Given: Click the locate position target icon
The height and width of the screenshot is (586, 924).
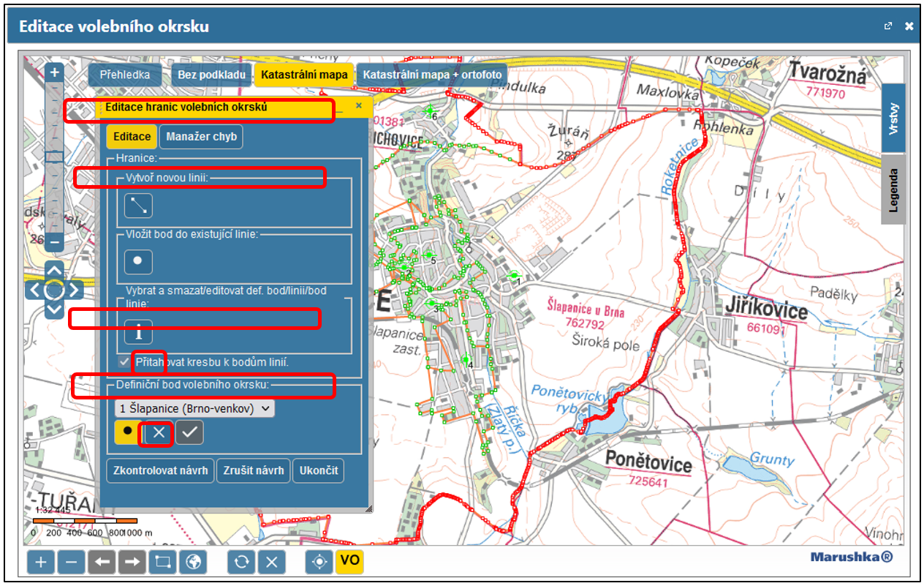Looking at the screenshot, I should [x=319, y=562].
